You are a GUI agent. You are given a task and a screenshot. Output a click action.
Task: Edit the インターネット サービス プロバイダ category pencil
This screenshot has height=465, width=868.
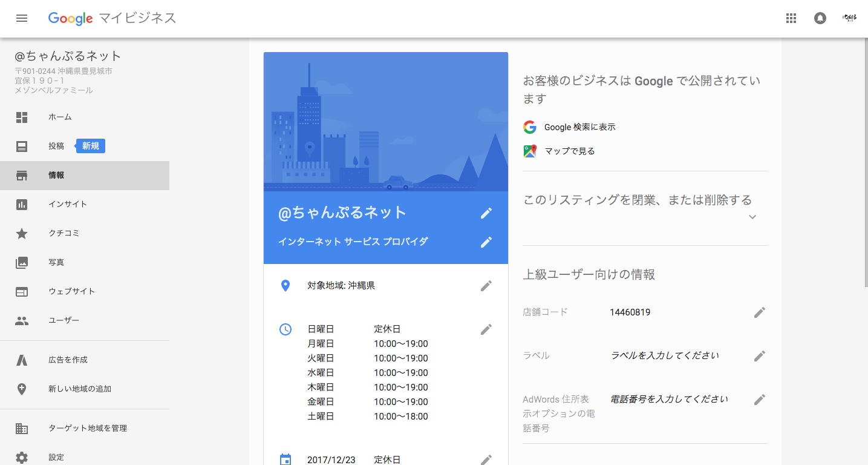point(486,242)
